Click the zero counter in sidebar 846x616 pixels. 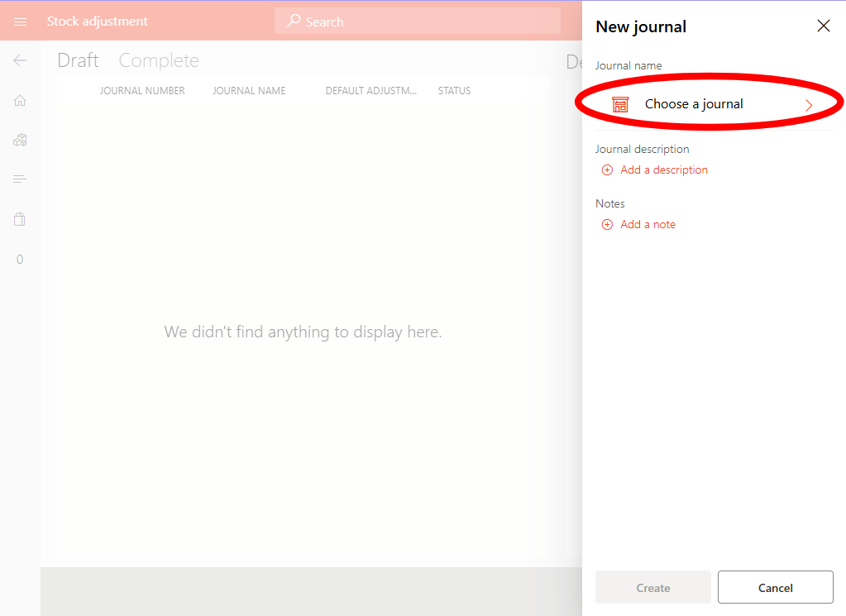20,260
